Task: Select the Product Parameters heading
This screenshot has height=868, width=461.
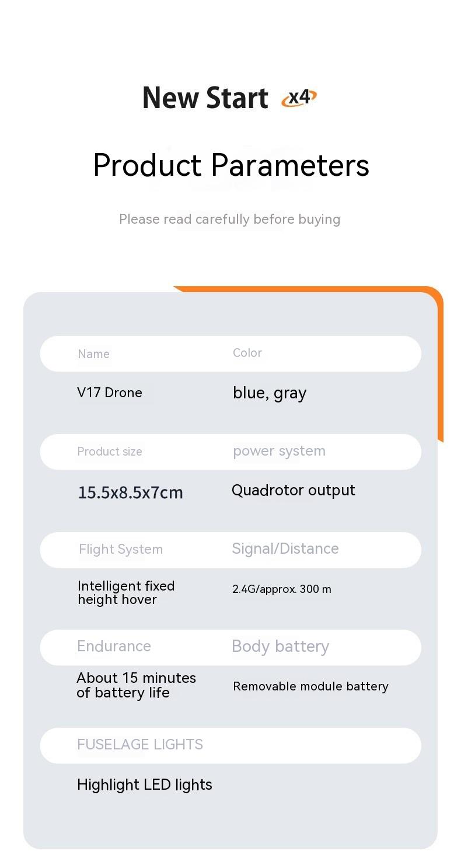Action: click(x=231, y=165)
